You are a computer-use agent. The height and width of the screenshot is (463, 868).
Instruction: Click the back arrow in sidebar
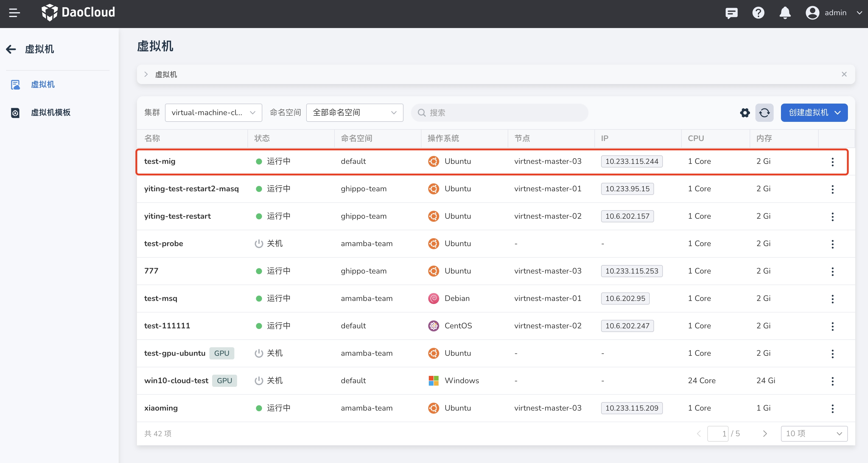pos(11,49)
